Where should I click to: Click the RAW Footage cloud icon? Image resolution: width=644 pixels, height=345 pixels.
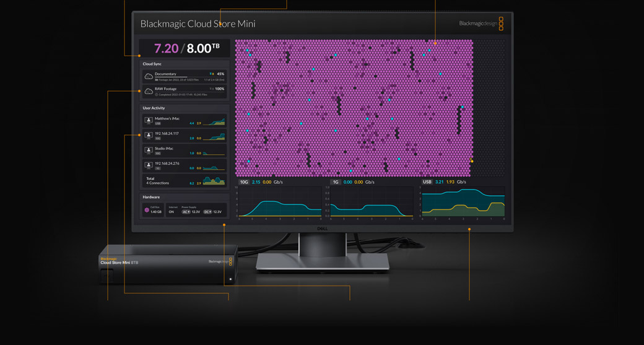pyautogui.click(x=149, y=91)
